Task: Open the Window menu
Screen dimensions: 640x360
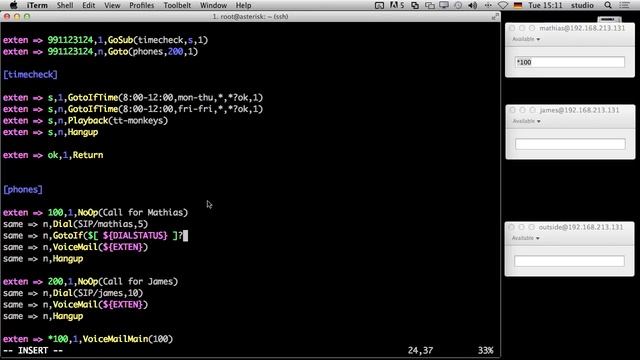Action: [213, 5]
